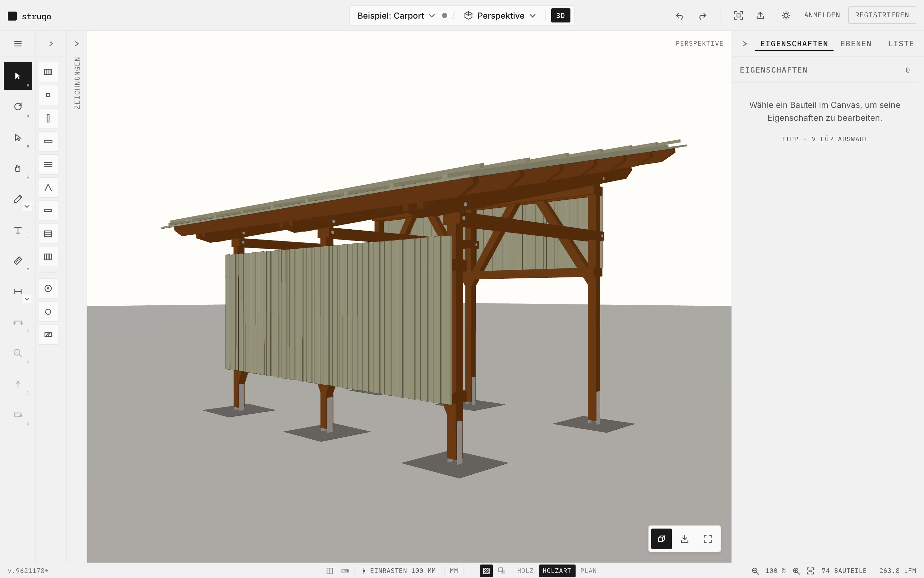Open the Beispiel: Carport project dropdown
Image resolution: width=924 pixels, height=578 pixels.
tap(396, 16)
